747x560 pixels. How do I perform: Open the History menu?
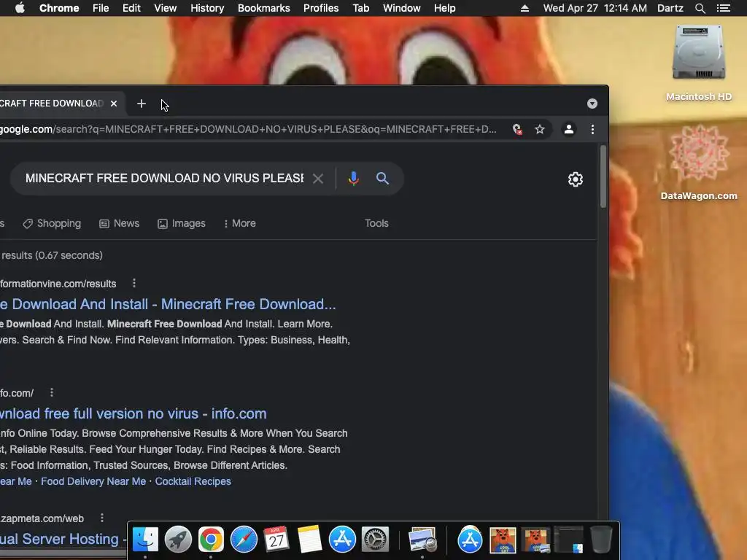click(x=207, y=8)
